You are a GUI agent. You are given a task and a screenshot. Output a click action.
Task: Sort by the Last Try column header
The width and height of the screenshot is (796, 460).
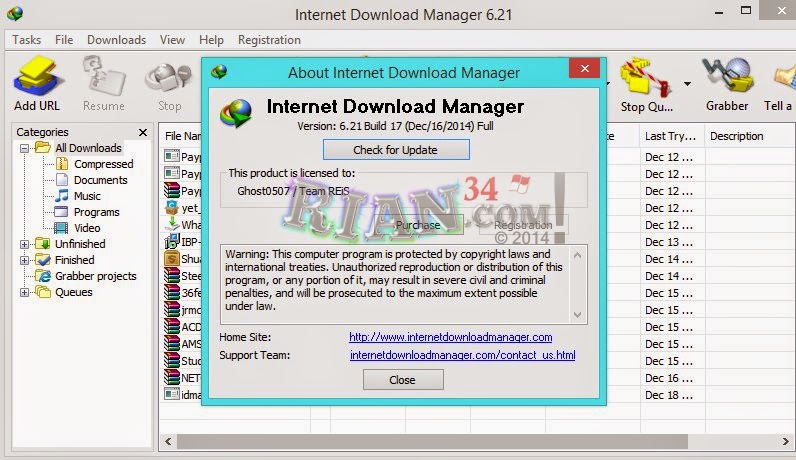[670, 136]
